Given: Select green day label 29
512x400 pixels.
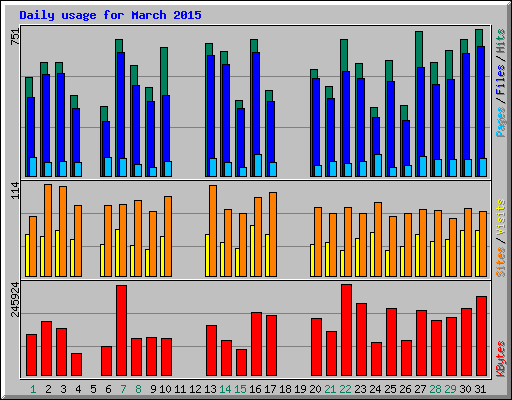Looking at the screenshot, I should [450, 389].
